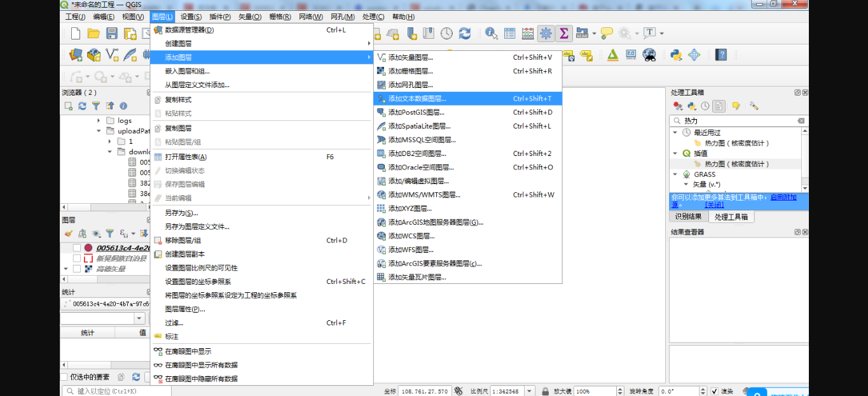Click the Statistical Summary sigma icon

pos(563,34)
